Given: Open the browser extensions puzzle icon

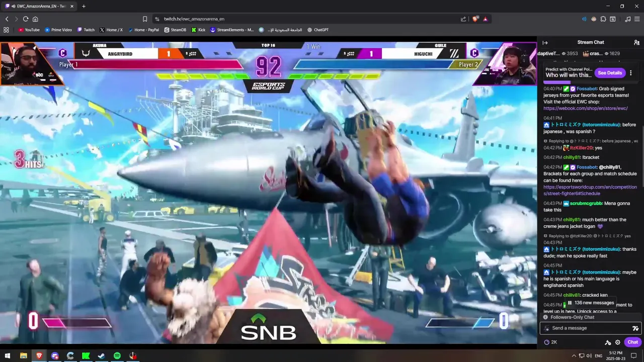Looking at the screenshot, I should coord(603,19).
